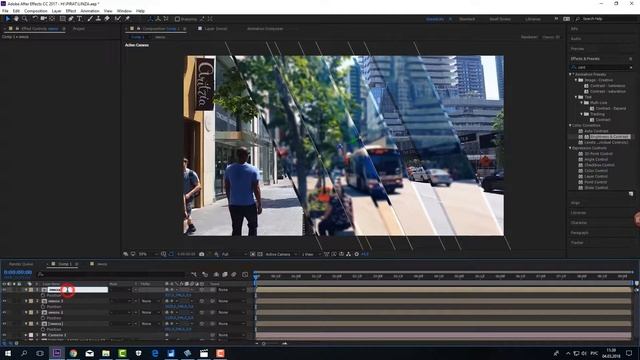This screenshot has width=640, height=360.
Task: Open Chrome from the taskbar
Action: [x=73, y=353]
